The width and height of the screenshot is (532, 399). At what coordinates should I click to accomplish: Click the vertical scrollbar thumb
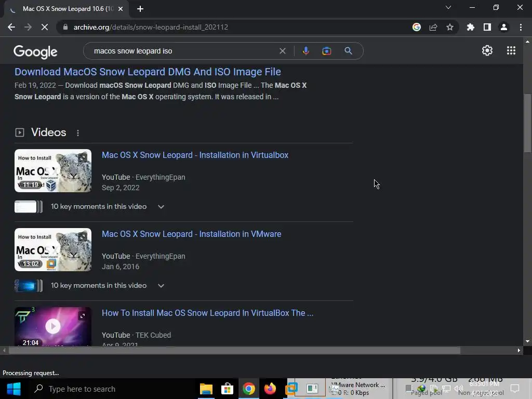527,123
